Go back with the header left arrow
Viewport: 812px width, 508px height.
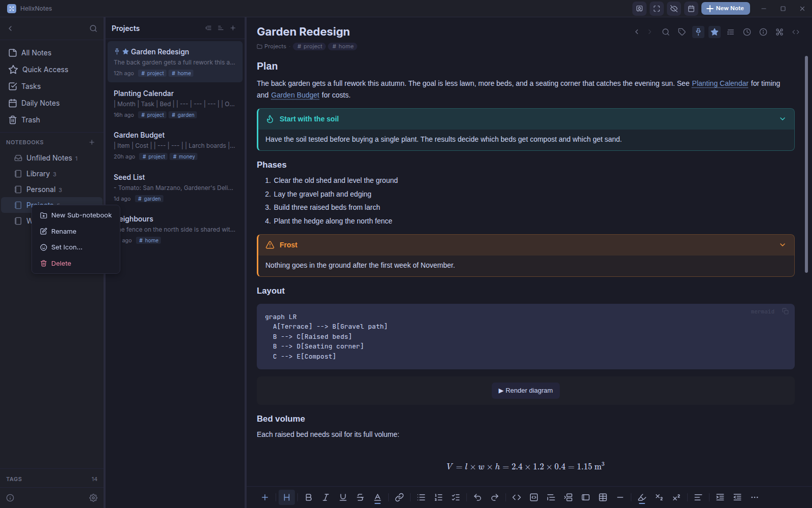[637, 32]
